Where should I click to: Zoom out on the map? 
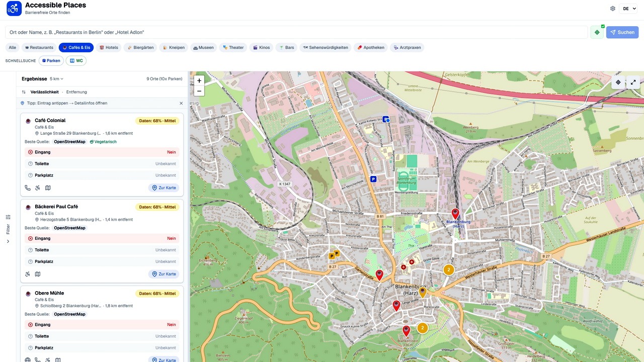tap(199, 91)
